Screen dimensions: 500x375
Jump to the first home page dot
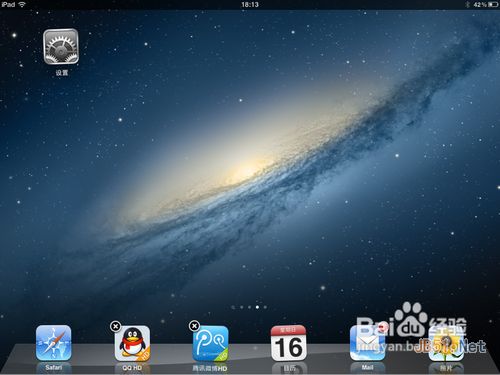(x=241, y=307)
